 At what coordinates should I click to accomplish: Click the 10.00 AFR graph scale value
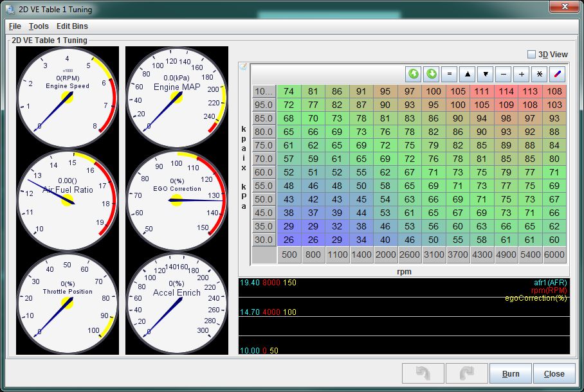pos(250,350)
